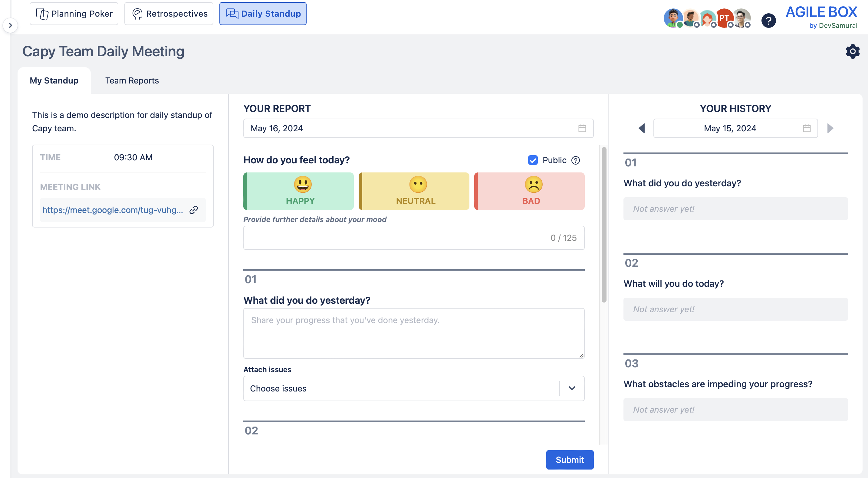Submit the standup report
The width and height of the screenshot is (868, 478).
570,460
